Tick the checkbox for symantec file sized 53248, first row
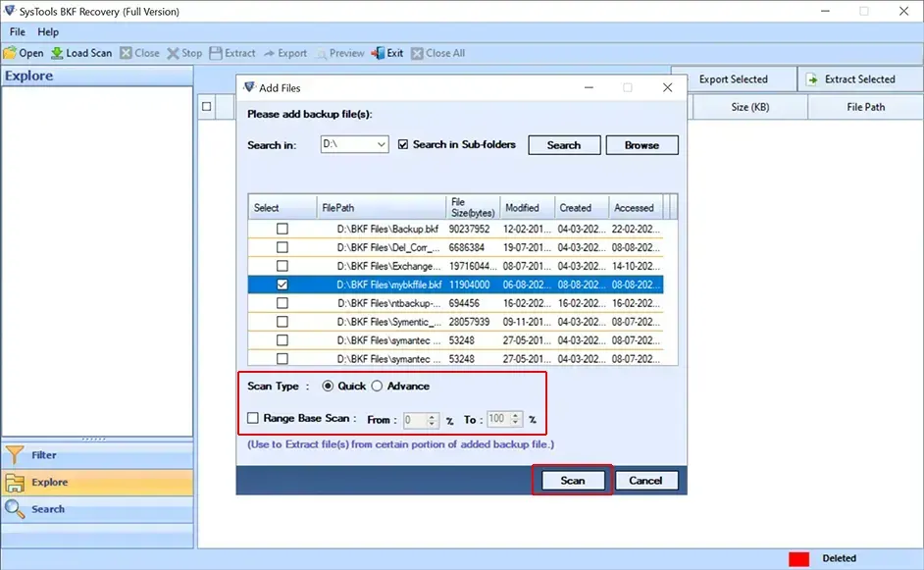 point(282,340)
